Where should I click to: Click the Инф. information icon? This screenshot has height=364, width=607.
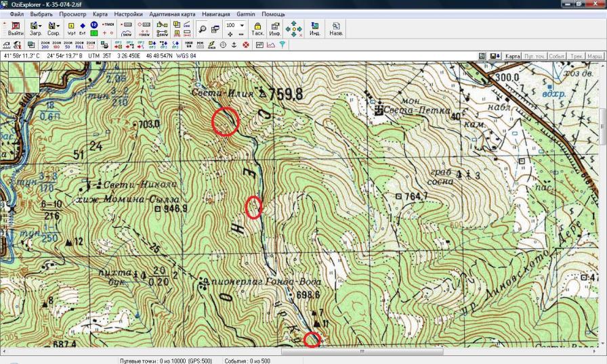tap(275, 28)
